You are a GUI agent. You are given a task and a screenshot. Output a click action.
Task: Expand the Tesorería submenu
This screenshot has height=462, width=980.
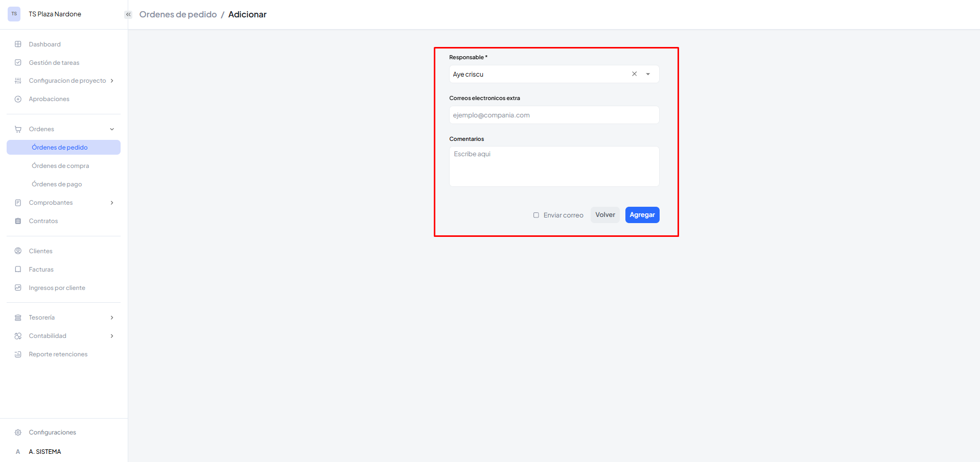112,318
